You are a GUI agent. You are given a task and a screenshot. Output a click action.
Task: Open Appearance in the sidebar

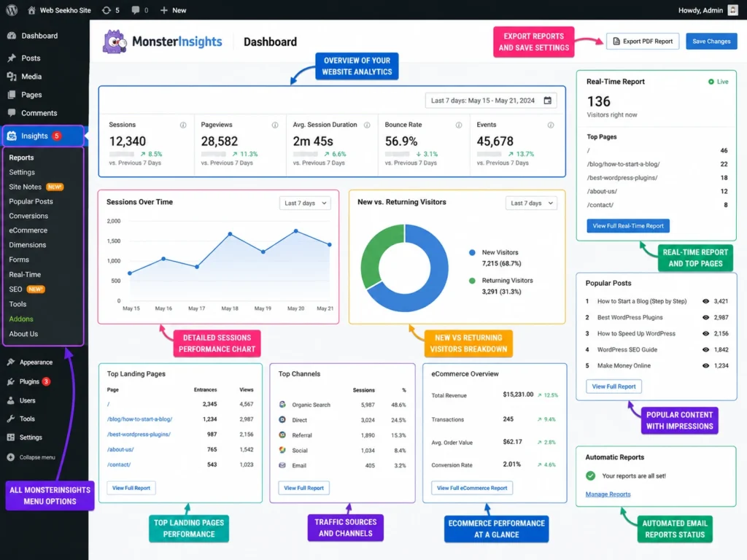[x=29, y=362]
